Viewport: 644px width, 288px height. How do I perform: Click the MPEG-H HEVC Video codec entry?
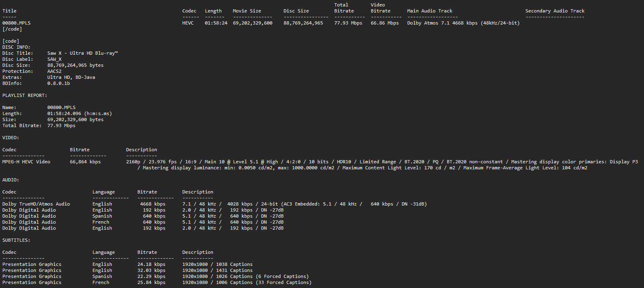pyautogui.click(x=26, y=162)
